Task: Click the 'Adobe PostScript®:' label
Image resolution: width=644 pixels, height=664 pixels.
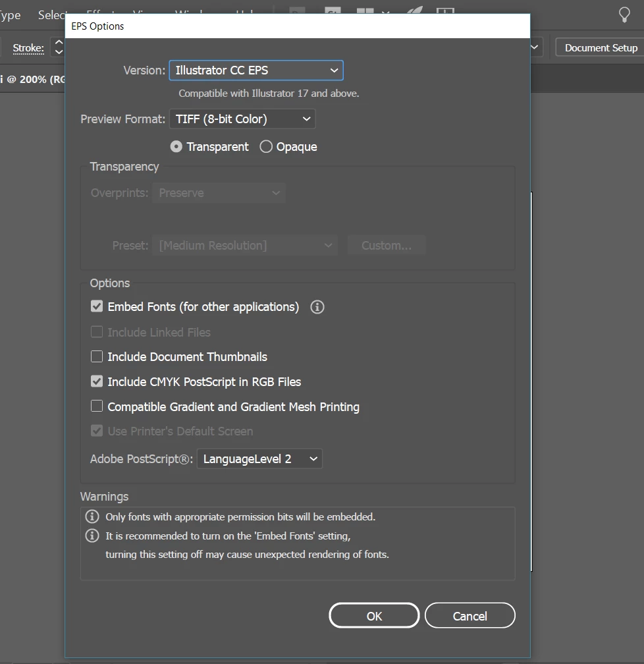Action: [x=142, y=459]
